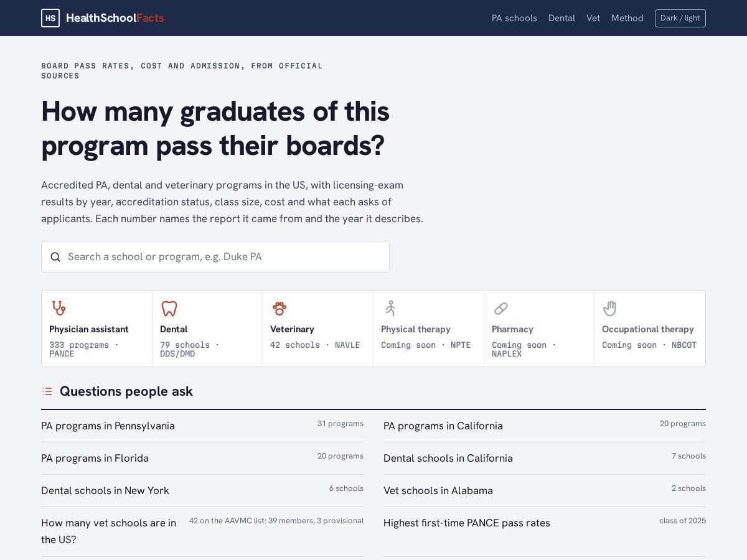Open Method in top navigation
The width and height of the screenshot is (747, 560).
(x=627, y=18)
